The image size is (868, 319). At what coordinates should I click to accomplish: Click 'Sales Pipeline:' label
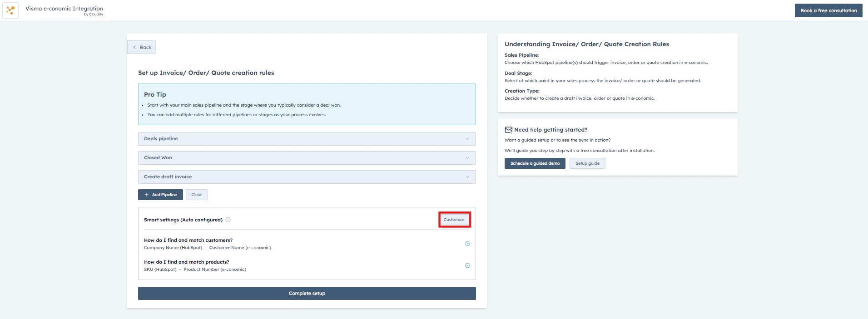(x=521, y=55)
